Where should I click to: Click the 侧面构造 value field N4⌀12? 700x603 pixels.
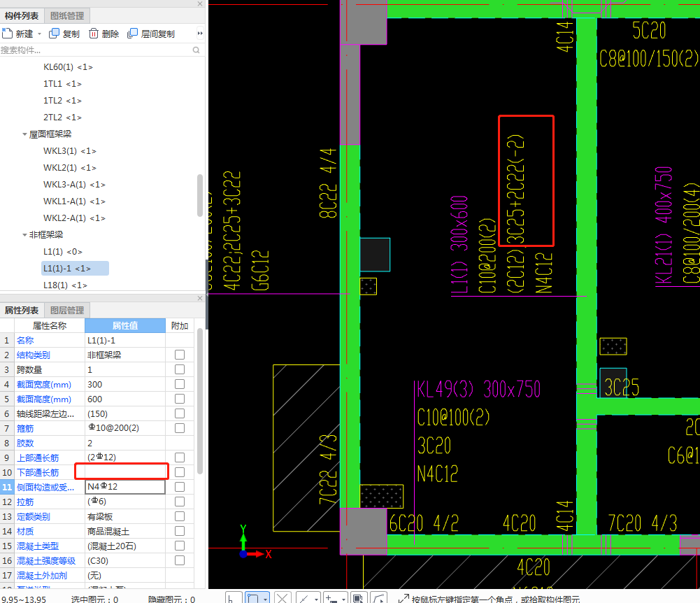pos(125,486)
